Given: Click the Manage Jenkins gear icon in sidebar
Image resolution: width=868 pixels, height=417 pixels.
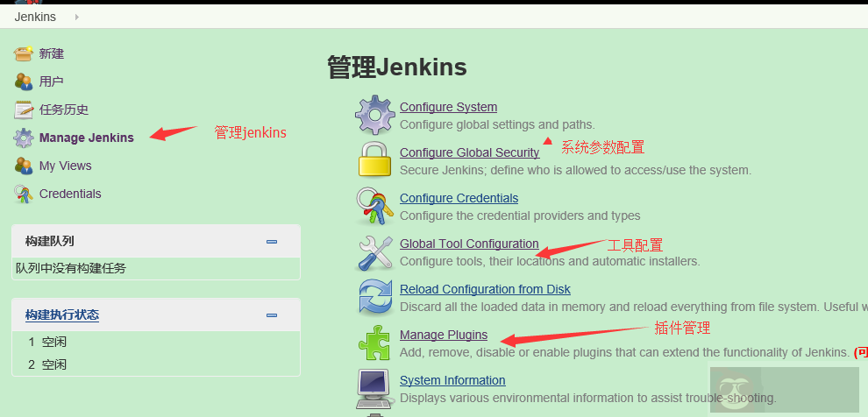Looking at the screenshot, I should pos(24,138).
